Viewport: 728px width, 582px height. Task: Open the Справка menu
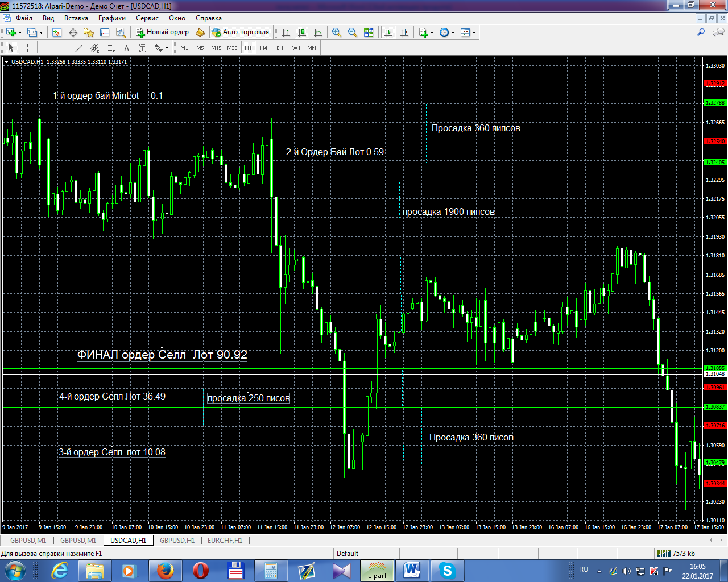point(209,18)
